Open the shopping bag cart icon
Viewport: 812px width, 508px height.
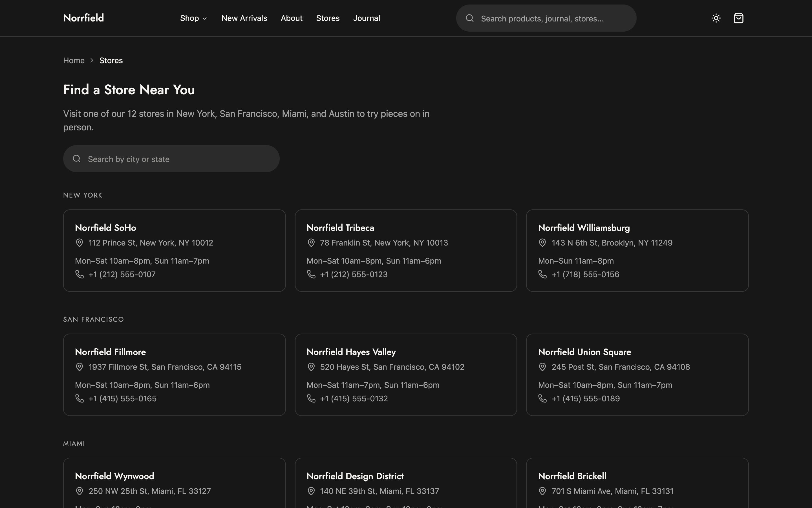[x=738, y=18]
